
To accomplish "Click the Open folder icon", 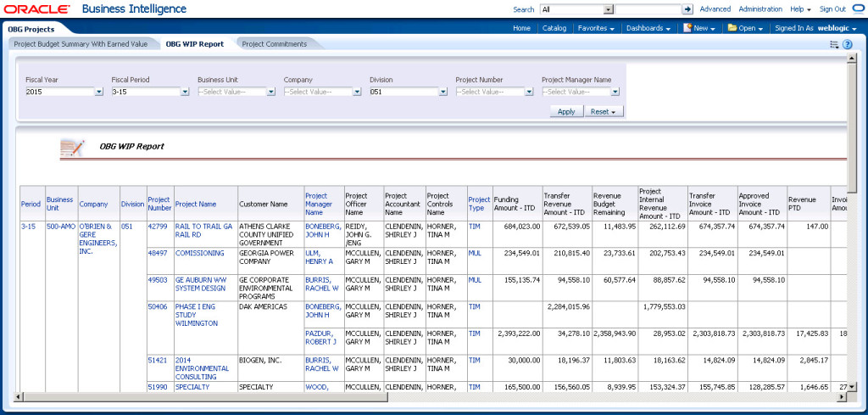I will (732, 28).
